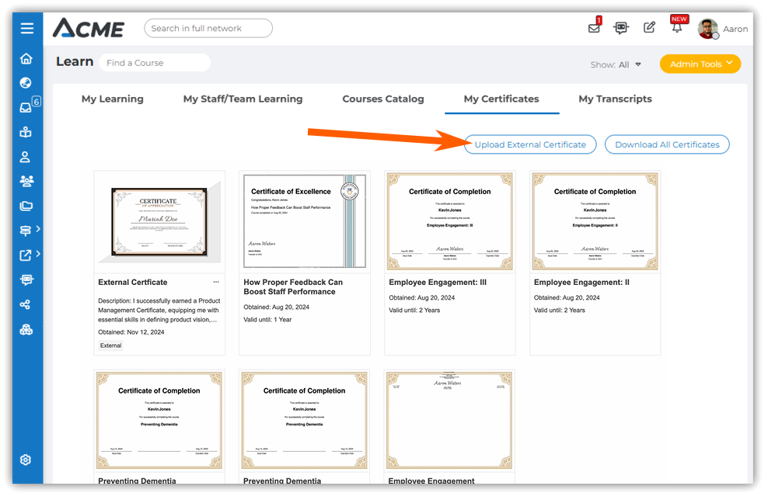Screen dimensions: 768x500
Task: Expand the Admin Tools dropdown
Action: tap(700, 64)
